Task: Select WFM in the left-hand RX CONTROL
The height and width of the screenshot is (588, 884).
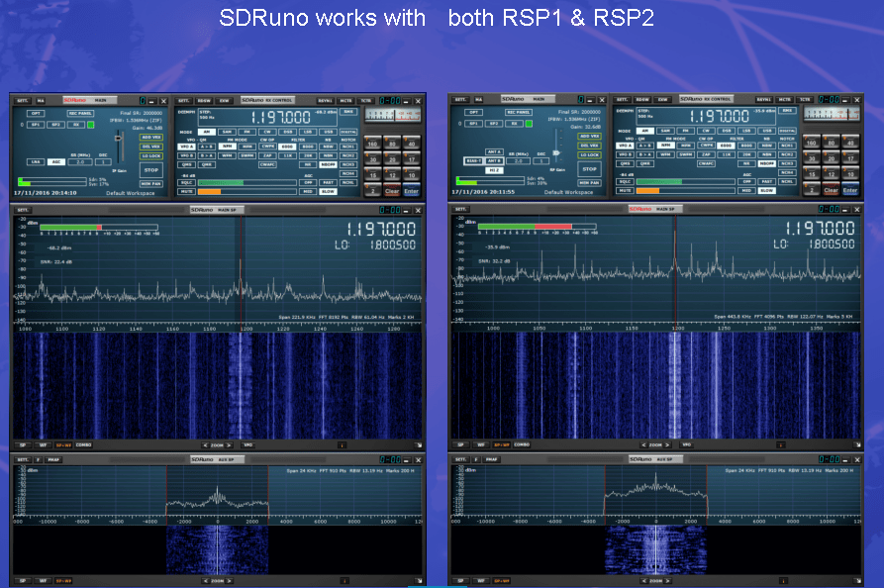Action: tap(227, 155)
